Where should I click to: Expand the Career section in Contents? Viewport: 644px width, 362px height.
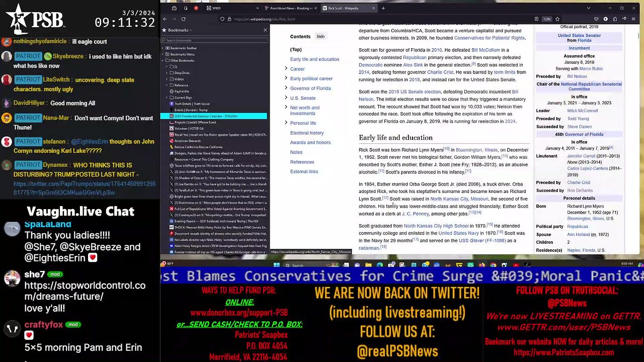[286, 69]
